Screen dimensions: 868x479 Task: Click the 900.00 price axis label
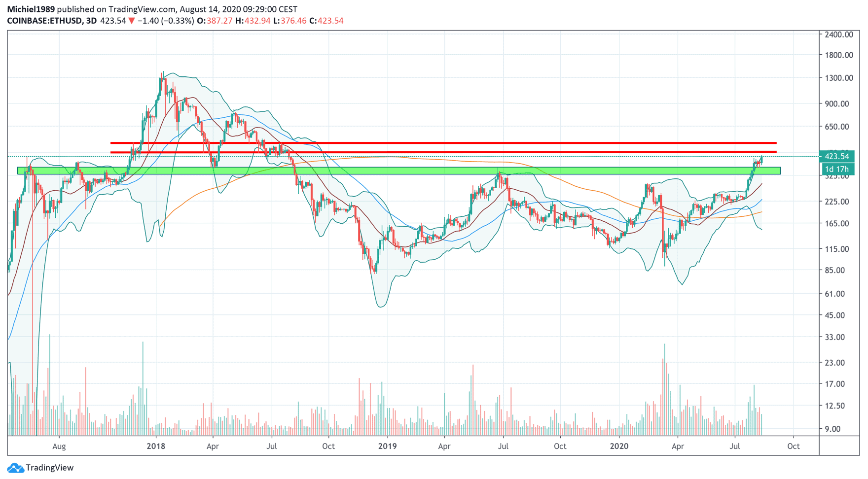point(838,103)
